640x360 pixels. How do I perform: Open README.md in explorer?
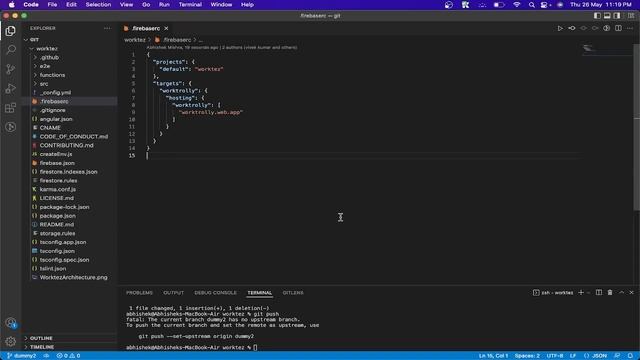pyautogui.click(x=56, y=224)
